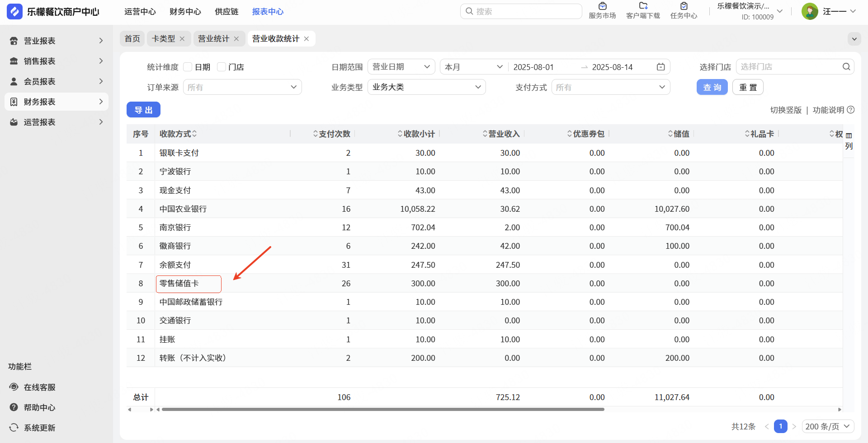Open the 任务中心 icon
Screen dimensions: 868x443
684,6
